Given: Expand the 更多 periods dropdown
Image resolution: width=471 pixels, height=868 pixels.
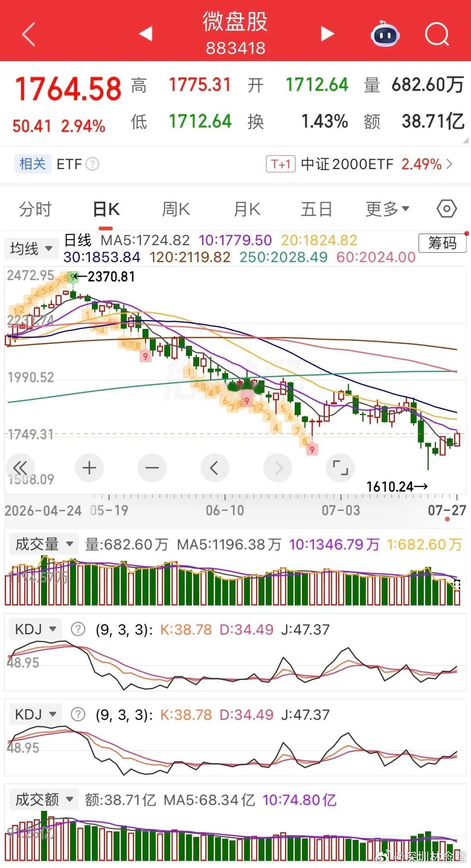Looking at the screenshot, I should pyautogui.click(x=387, y=209).
